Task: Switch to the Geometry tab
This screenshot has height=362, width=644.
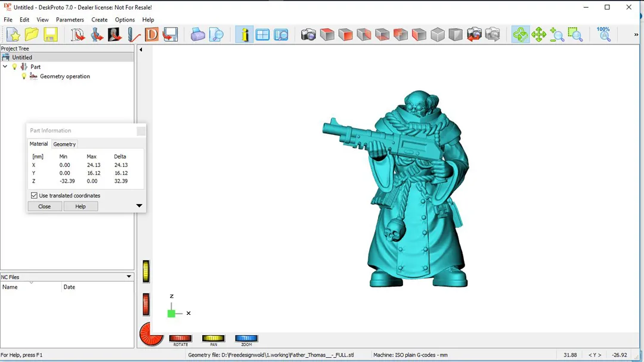Action: click(x=64, y=144)
